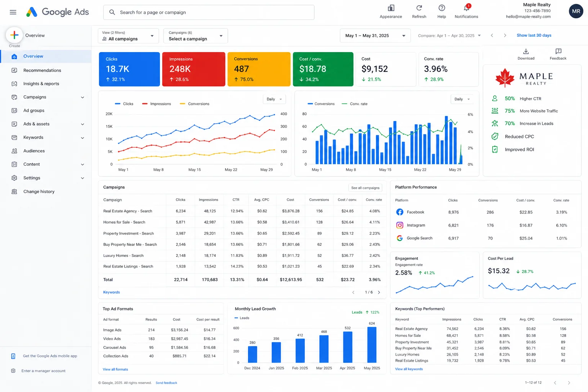Go to next campaigns table page
The height and width of the screenshot is (392, 588).
click(379, 292)
